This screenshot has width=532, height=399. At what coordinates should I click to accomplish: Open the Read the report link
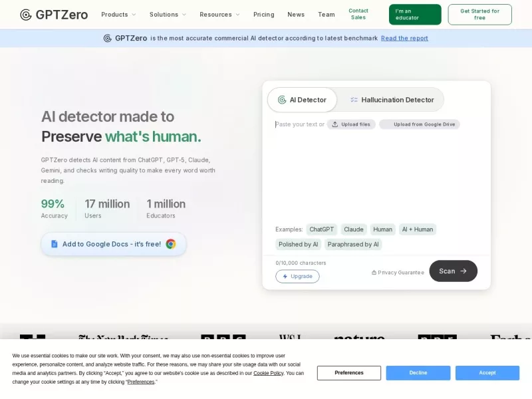click(x=404, y=39)
